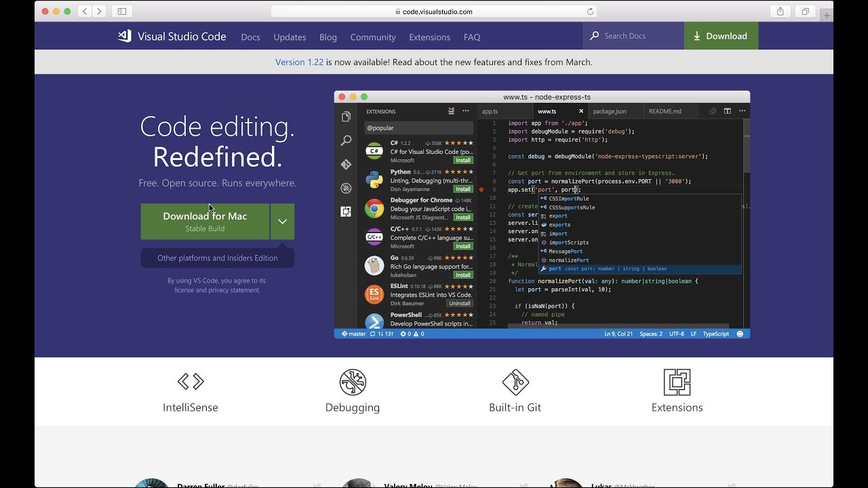The height and width of the screenshot is (488, 868).
Task: Click the Source Control icon in the VS Code screenshot's activity bar
Action: tap(346, 164)
